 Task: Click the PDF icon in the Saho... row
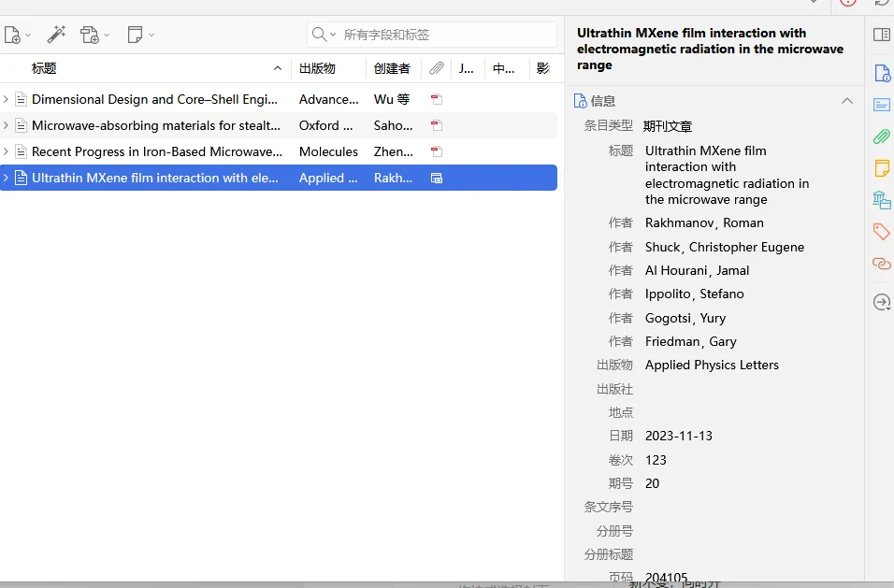[x=437, y=125]
